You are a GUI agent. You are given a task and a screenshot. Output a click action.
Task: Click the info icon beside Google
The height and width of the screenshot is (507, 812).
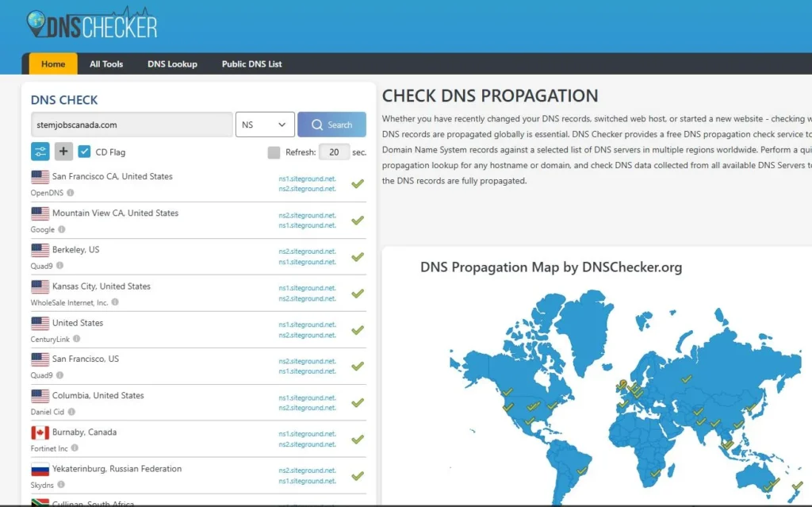[x=62, y=229]
